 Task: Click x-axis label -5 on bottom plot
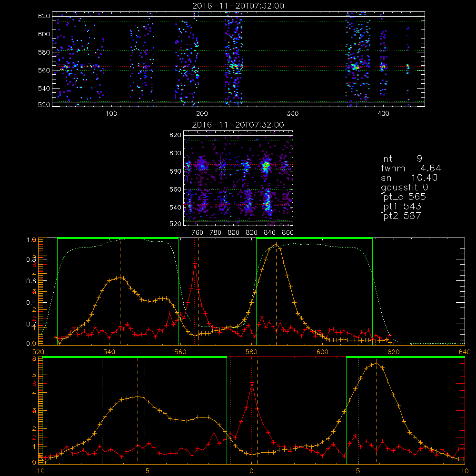[145, 471]
